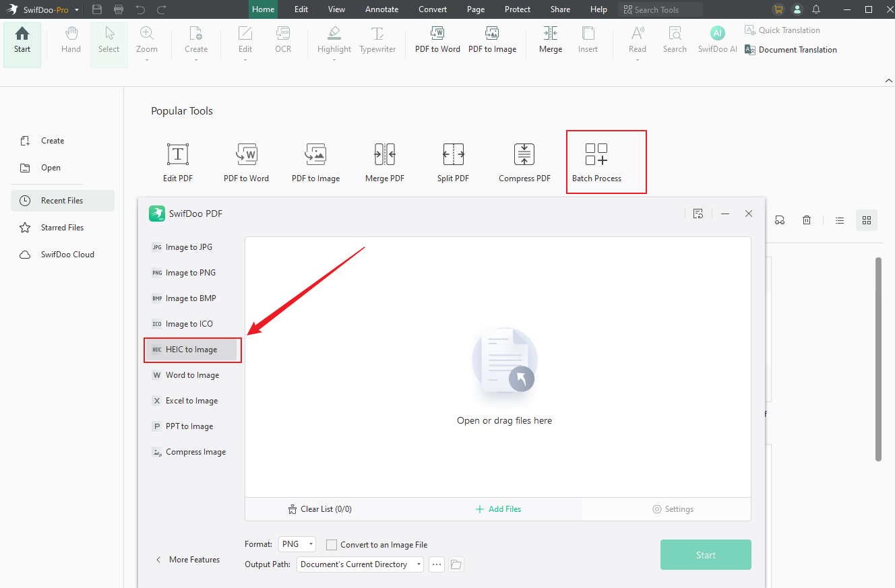Launch SwifDoo AI assistant
The image size is (895, 588).
[x=716, y=39]
